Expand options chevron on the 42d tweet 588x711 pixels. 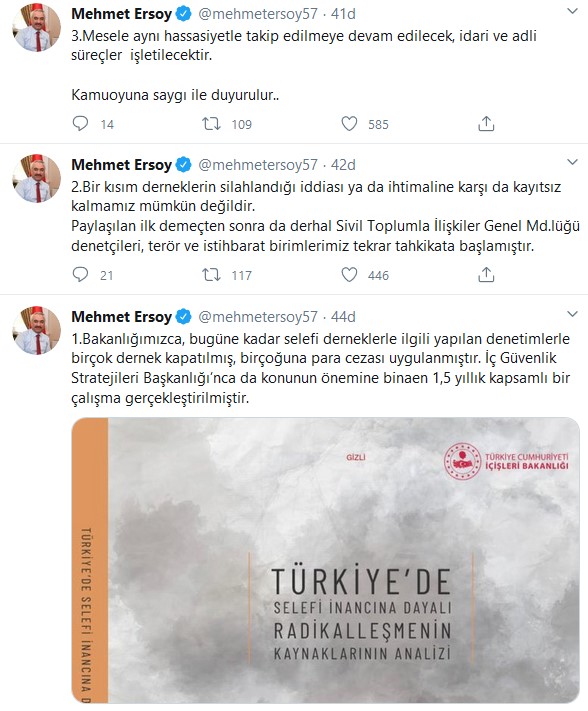coord(573,162)
